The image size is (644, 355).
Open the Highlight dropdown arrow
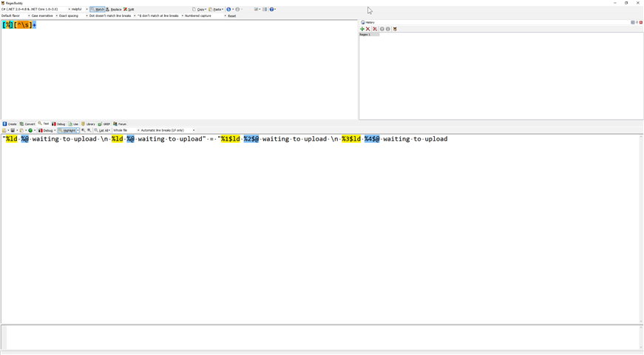pyautogui.click(x=78, y=130)
